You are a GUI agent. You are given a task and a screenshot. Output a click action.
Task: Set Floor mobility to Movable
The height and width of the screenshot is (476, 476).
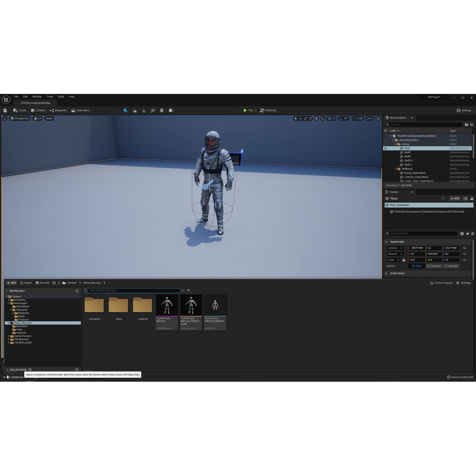tap(452, 266)
